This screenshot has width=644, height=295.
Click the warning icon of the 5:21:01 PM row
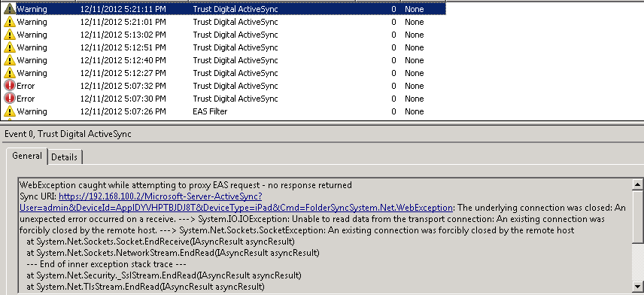click(10, 22)
